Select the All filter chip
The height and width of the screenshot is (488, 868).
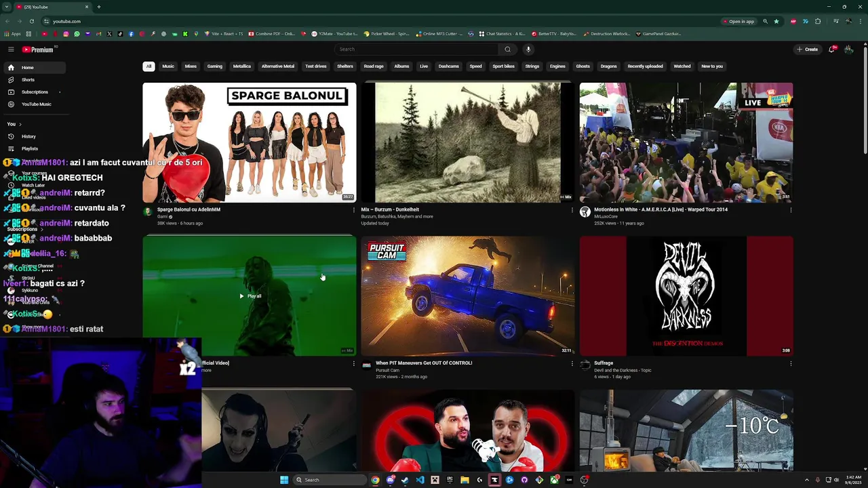click(149, 66)
